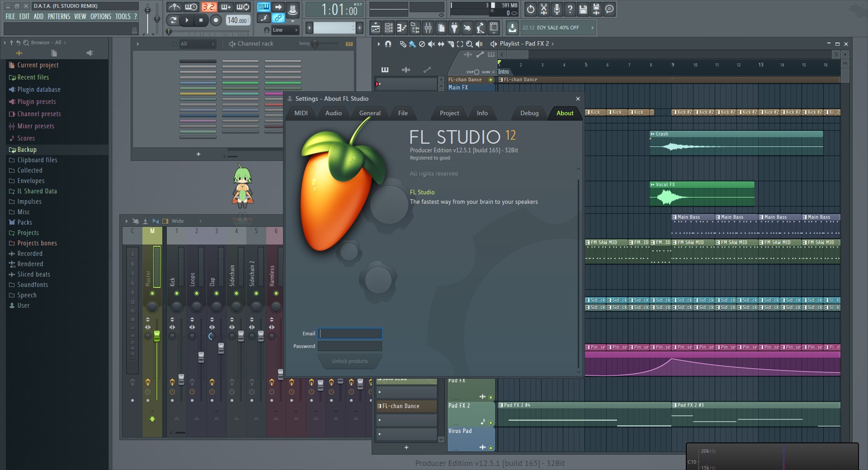Mute the Sidechain mixer track
The width and height of the screenshot is (868, 470).
click(x=236, y=293)
